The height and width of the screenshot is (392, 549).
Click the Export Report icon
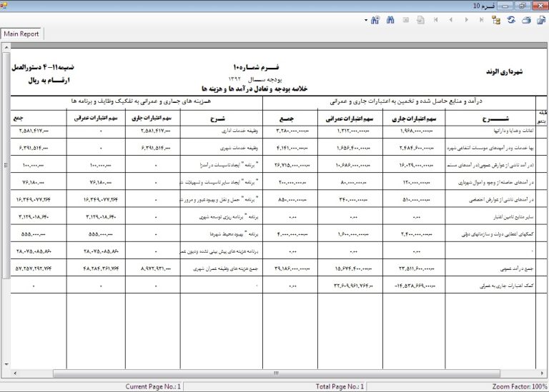point(542,21)
